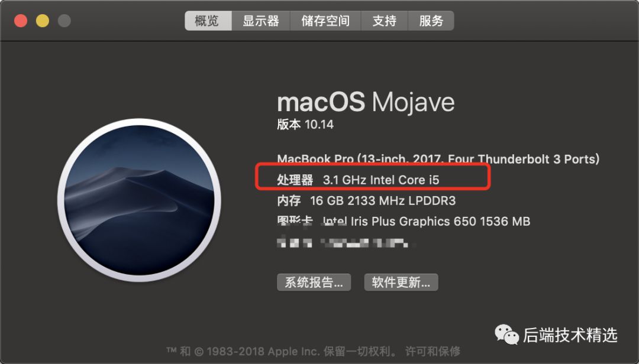This screenshot has width=639, height=364.
Task: Click the grayed-out zoom window button
Action: (x=64, y=21)
